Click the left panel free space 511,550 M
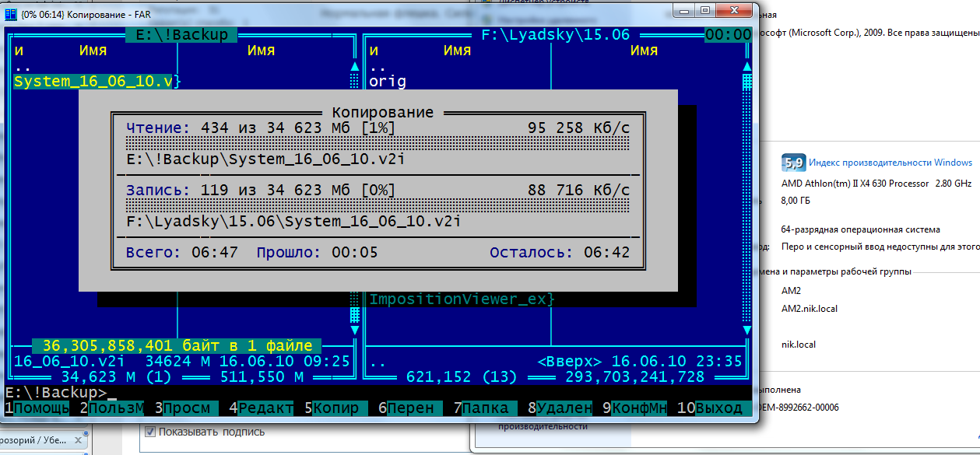 tap(262, 377)
